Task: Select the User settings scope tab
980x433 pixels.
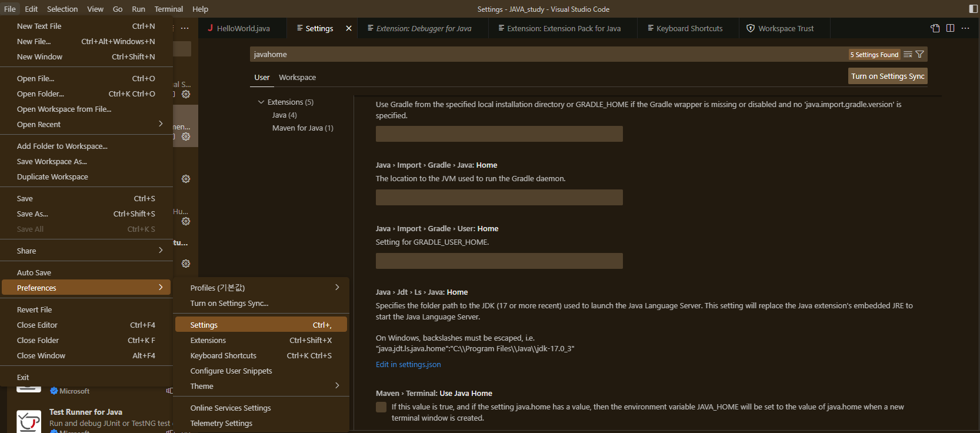Action: (262, 77)
